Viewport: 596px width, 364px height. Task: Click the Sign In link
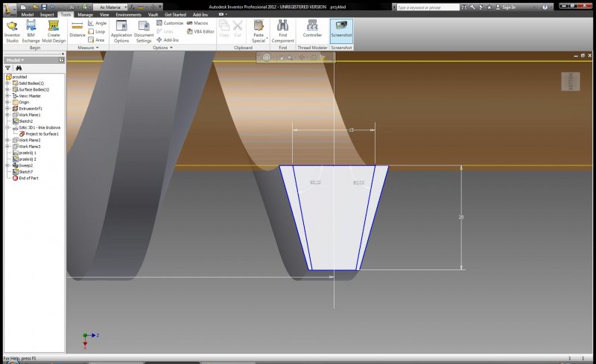point(508,7)
